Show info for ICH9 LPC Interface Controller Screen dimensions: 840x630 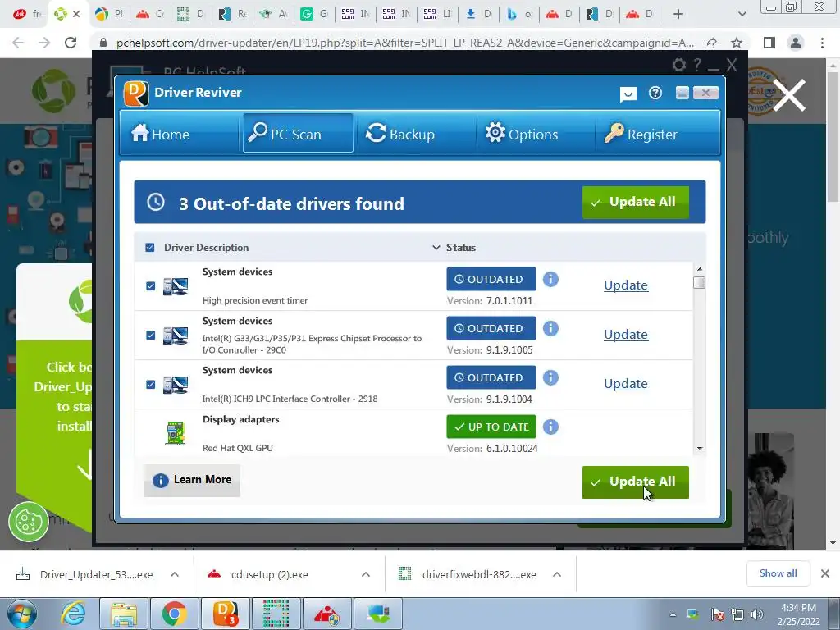tap(550, 377)
